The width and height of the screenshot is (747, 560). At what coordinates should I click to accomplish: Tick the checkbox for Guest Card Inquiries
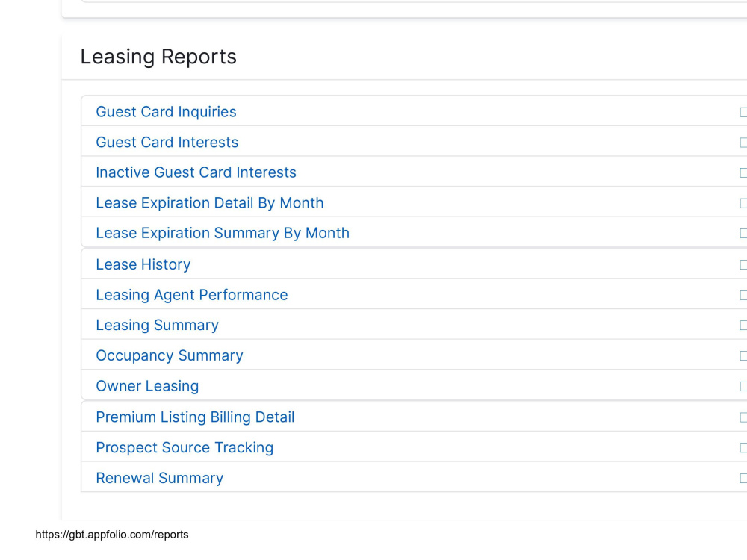tap(744, 112)
